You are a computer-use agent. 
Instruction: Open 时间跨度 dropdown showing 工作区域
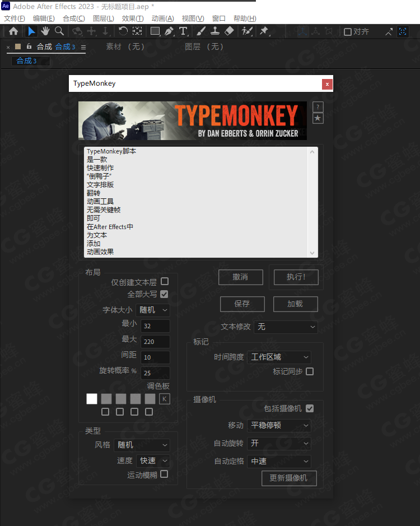click(279, 357)
